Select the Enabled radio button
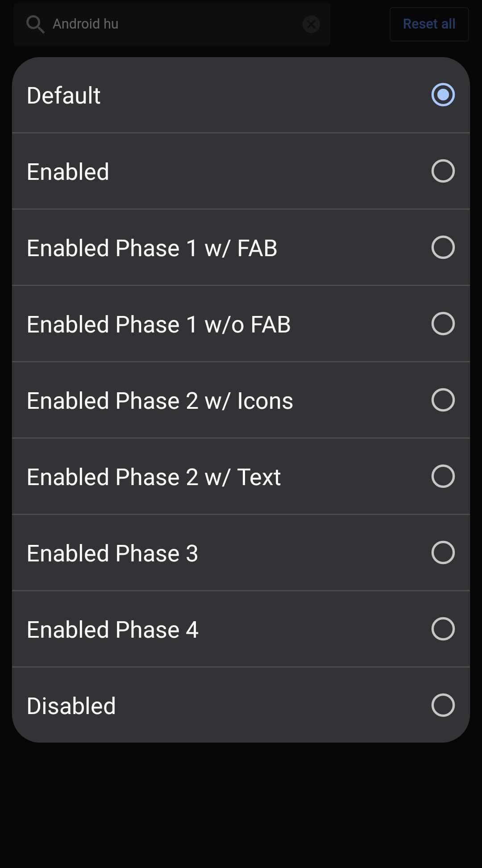 pos(443,171)
